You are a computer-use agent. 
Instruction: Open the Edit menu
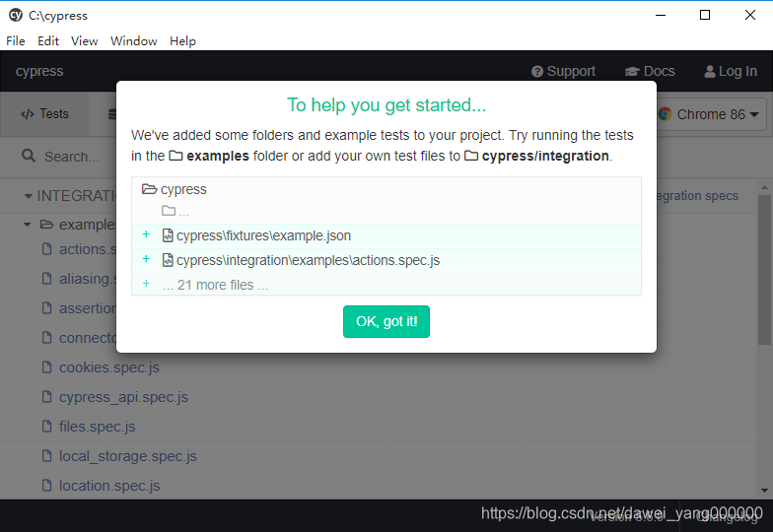(47, 41)
